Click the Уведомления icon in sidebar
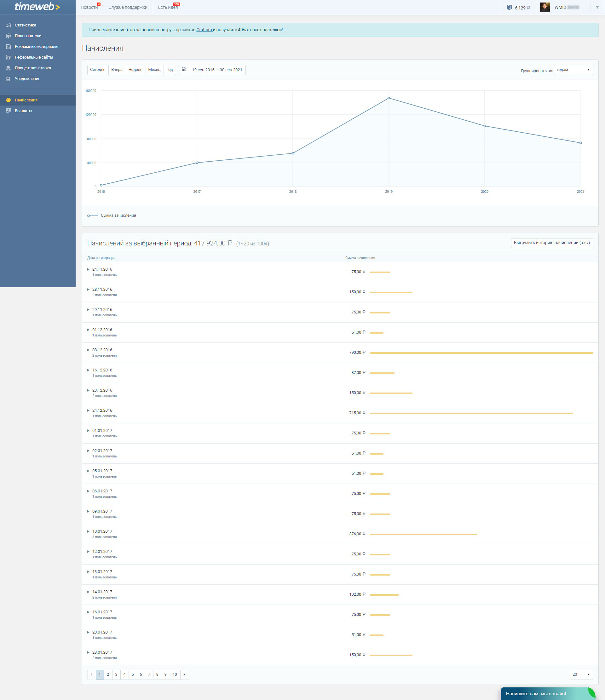The image size is (605, 700). click(x=8, y=79)
